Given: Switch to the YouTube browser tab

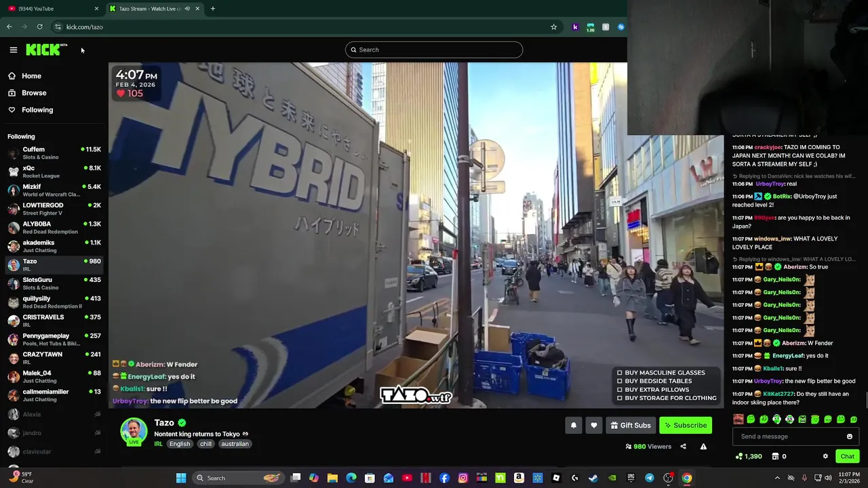Looking at the screenshot, I should click(52, 9).
